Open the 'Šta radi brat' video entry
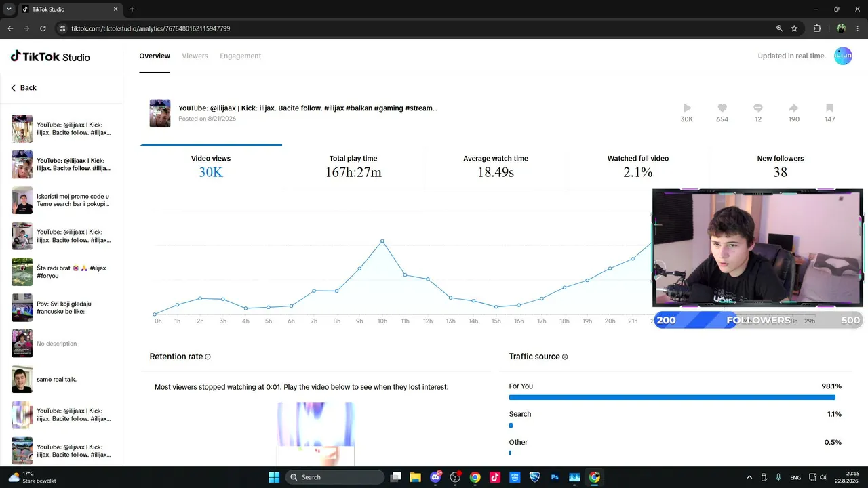The height and width of the screenshot is (488, 868). click(61, 272)
